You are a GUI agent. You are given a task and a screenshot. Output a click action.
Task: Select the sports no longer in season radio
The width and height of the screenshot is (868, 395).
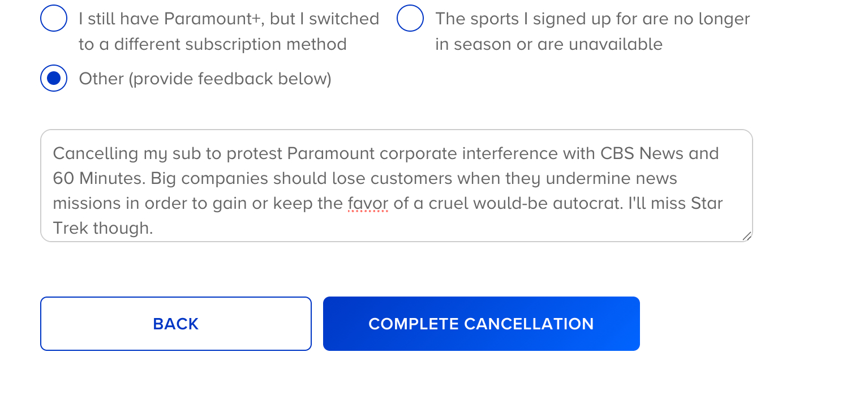pos(410,19)
